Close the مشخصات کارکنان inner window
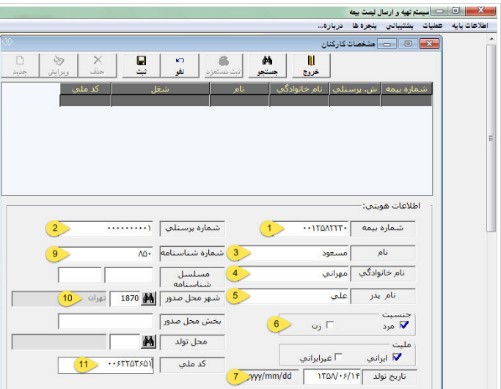 pos(429,44)
